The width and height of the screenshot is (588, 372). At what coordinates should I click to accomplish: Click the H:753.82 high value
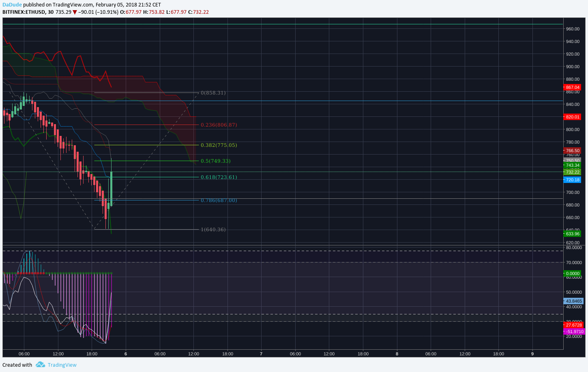tap(154, 12)
